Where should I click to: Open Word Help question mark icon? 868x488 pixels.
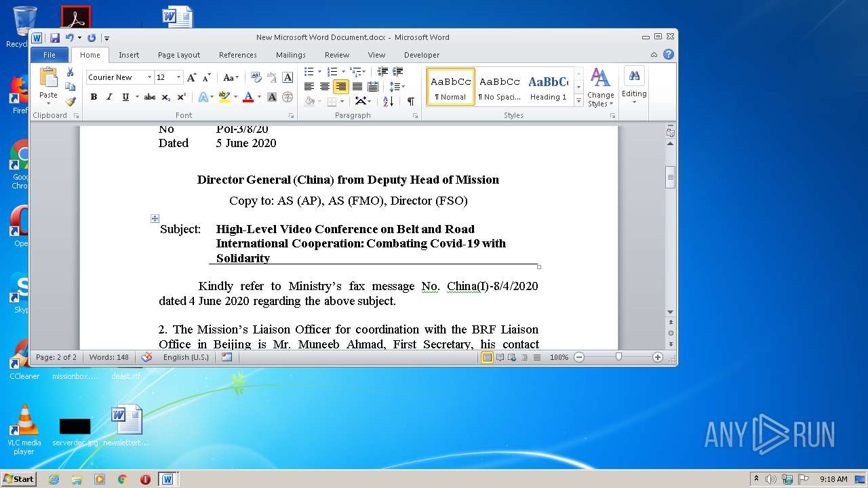pyautogui.click(x=669, y=54)
